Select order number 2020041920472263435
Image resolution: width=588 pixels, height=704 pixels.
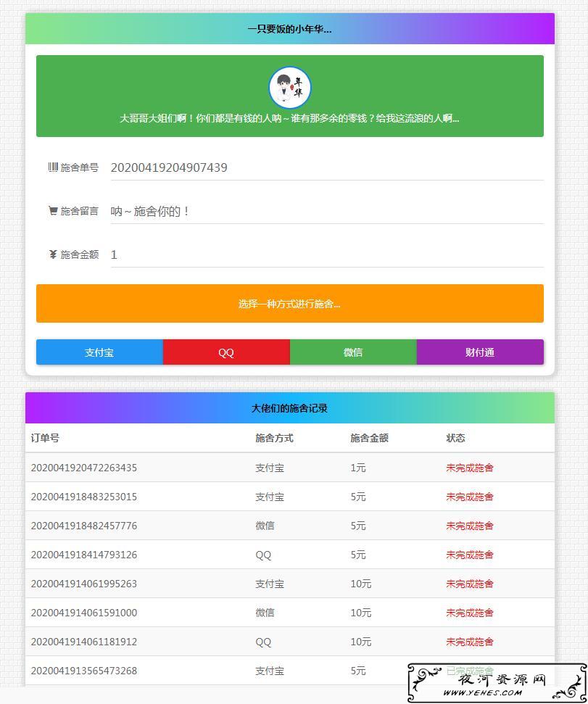[x=84, y=468]
